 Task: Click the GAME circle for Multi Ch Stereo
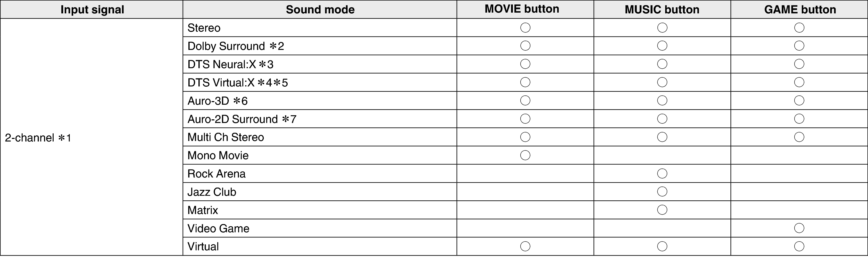(x=799, y=137)
